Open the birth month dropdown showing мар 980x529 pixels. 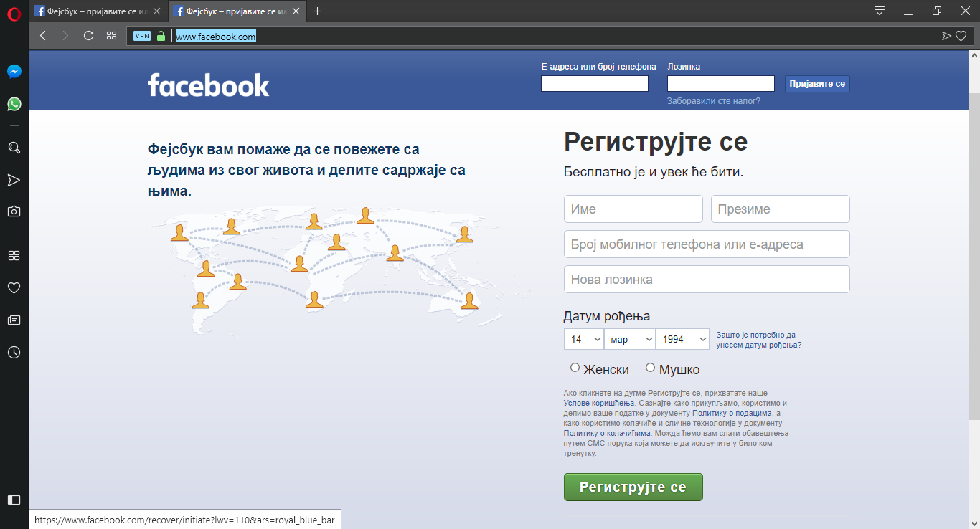[629, 338]
